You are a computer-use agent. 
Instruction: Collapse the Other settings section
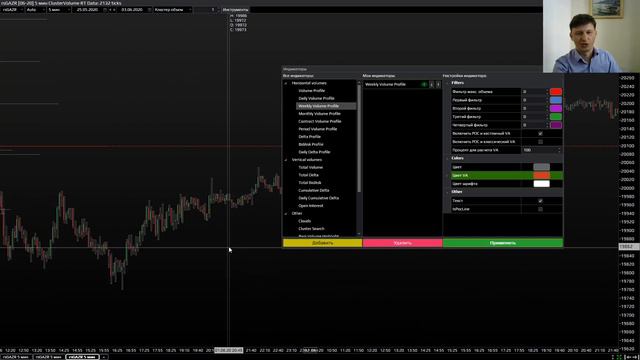[x=447, y=192]
